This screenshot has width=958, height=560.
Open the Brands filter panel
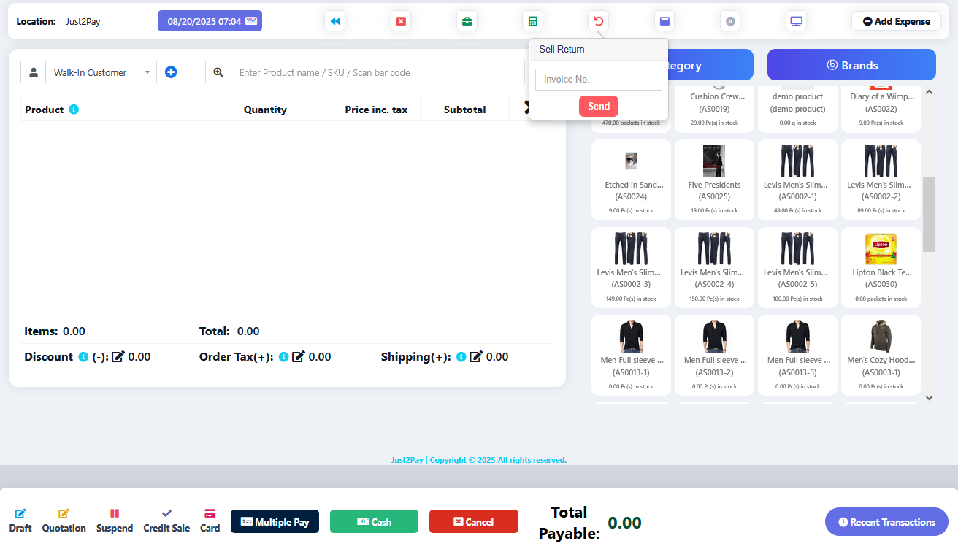(x=851, y=65)
